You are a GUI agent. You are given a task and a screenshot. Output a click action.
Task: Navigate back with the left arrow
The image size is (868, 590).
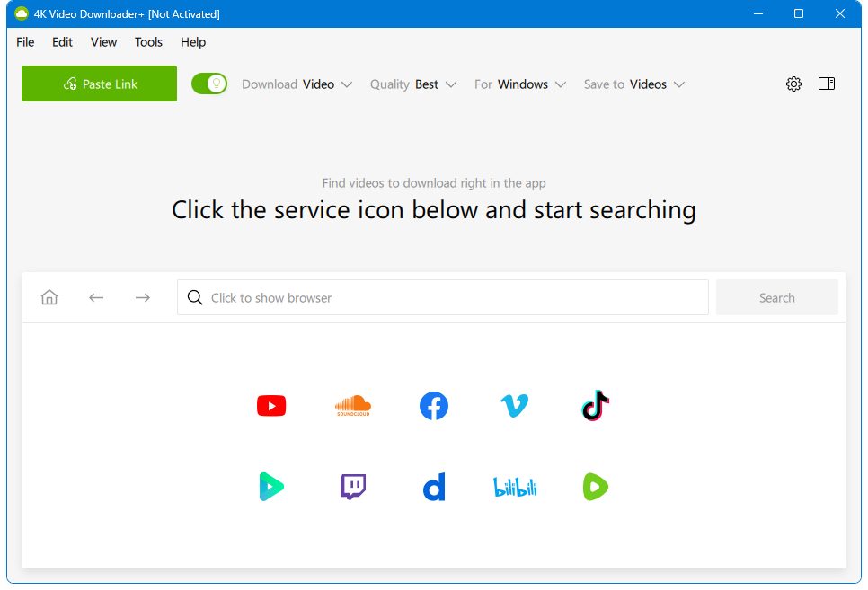[x=96, y=298]
